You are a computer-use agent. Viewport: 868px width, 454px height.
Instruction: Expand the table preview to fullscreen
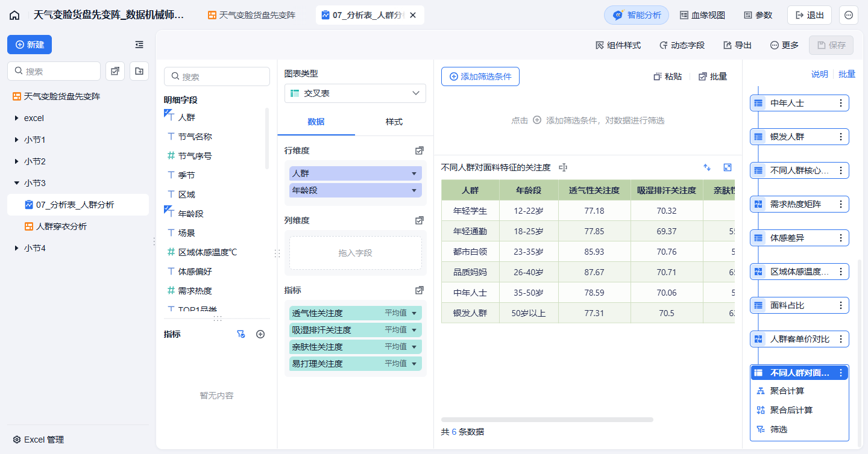(x=728, y=167)
